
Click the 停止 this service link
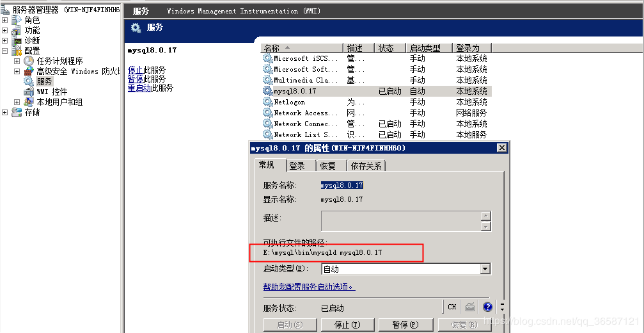point(136,70)
